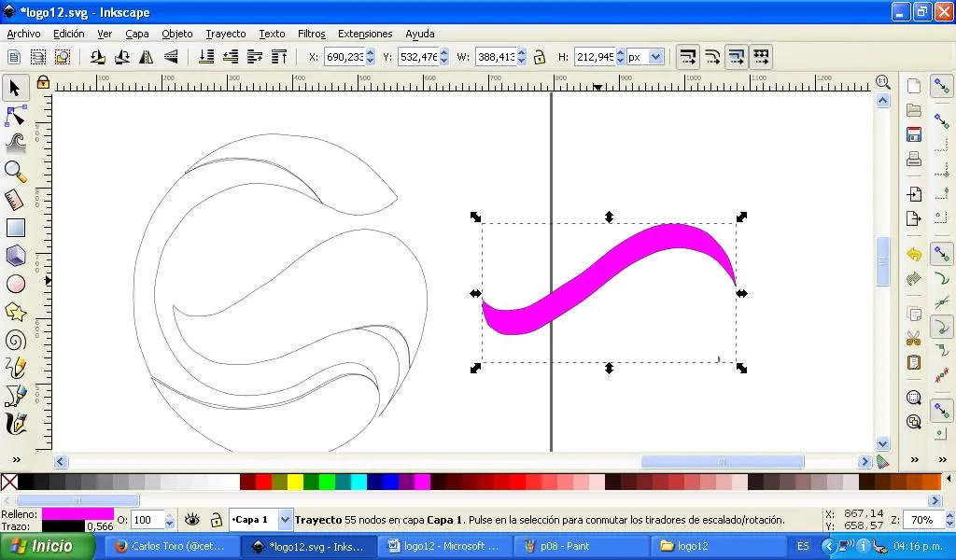Select the Node editing tool
The width and height of the screenshot is (956, 560).
coord(15,116)
